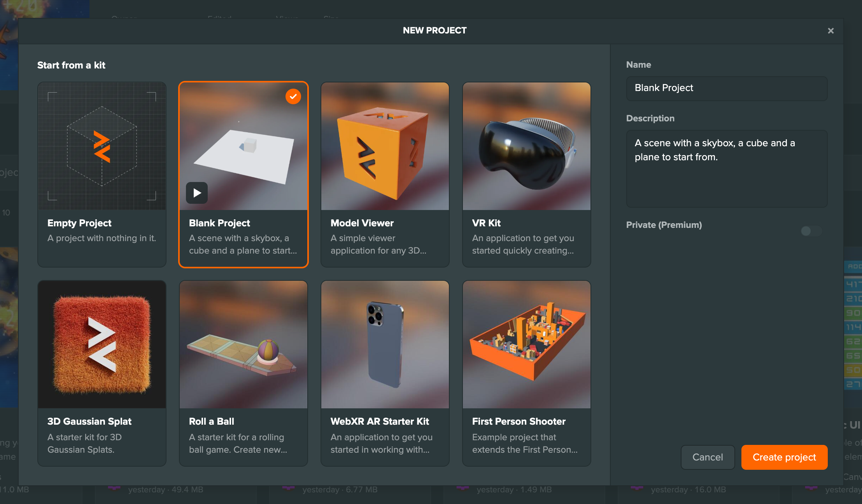
Task: Click 'yesterday · 16.0 MB' in background list
Action: [x=689, y=490]
